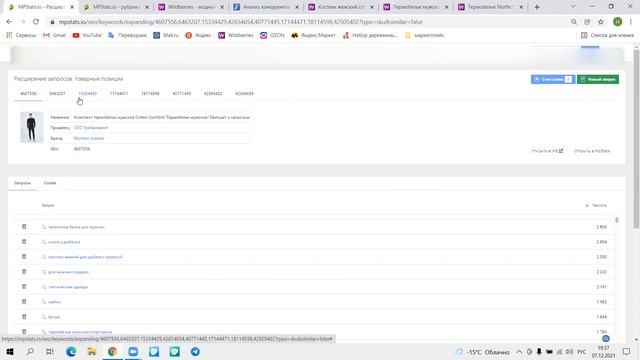Switch to SKU tab 40771445
Screen dimensions: 640x360
182,93
